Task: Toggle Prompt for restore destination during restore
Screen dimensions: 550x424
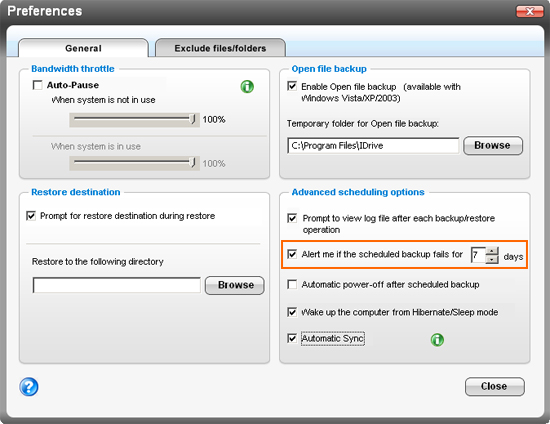Action: 31,216
